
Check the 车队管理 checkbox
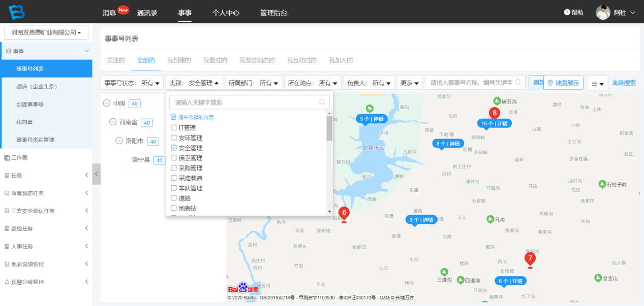coord(174,188)
